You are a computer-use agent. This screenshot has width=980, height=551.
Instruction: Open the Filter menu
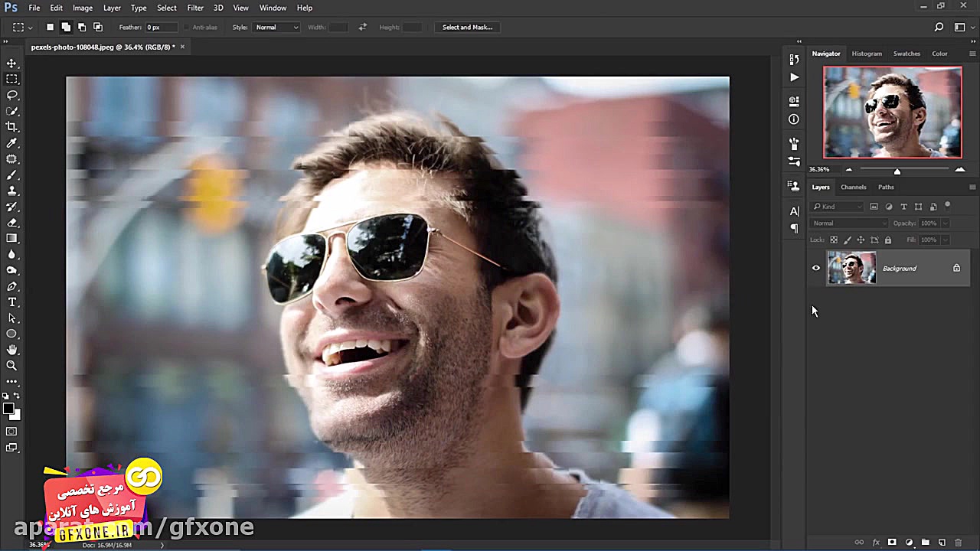pos(194,8)
